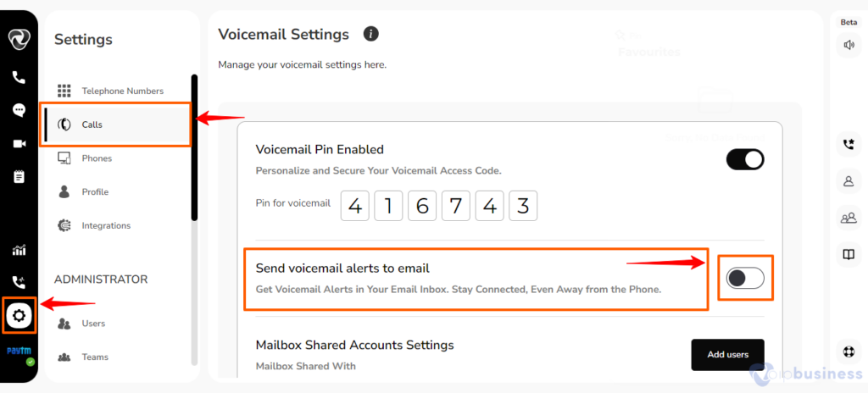
Task: Open the video meetings camera icon
Action: (x=19, y=144)
